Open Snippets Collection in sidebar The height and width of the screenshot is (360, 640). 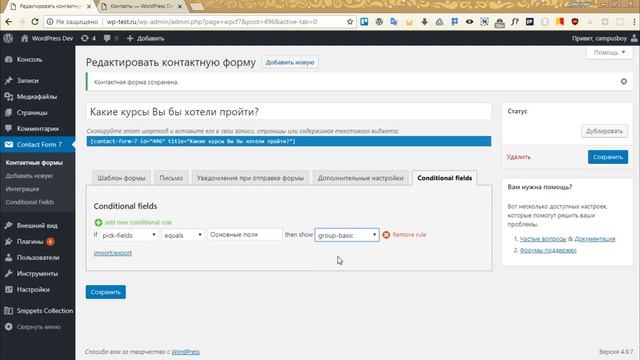pyautogui.click(x=45, y=311)
